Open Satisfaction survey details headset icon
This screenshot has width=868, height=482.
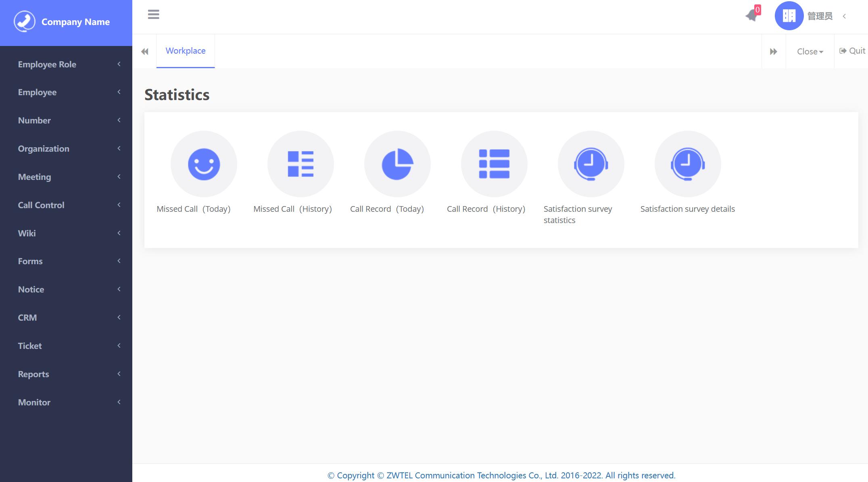point(688,164)
